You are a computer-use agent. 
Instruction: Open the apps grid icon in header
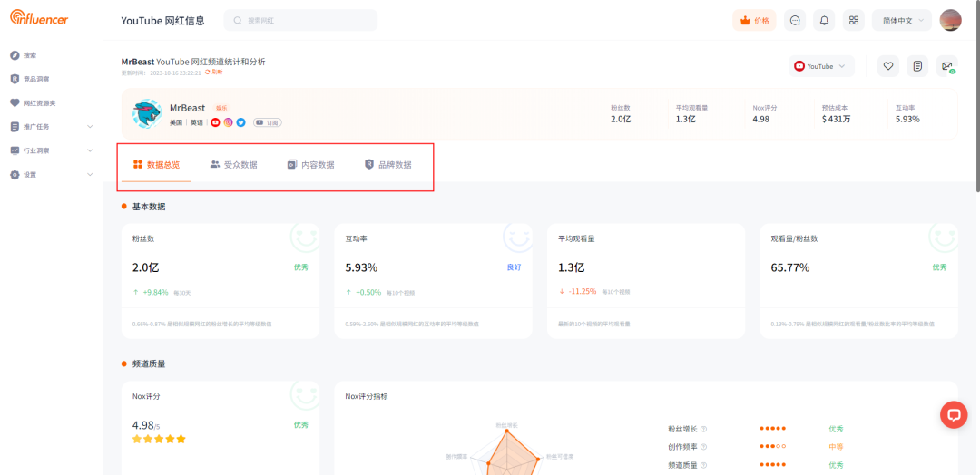click(853, 20)
